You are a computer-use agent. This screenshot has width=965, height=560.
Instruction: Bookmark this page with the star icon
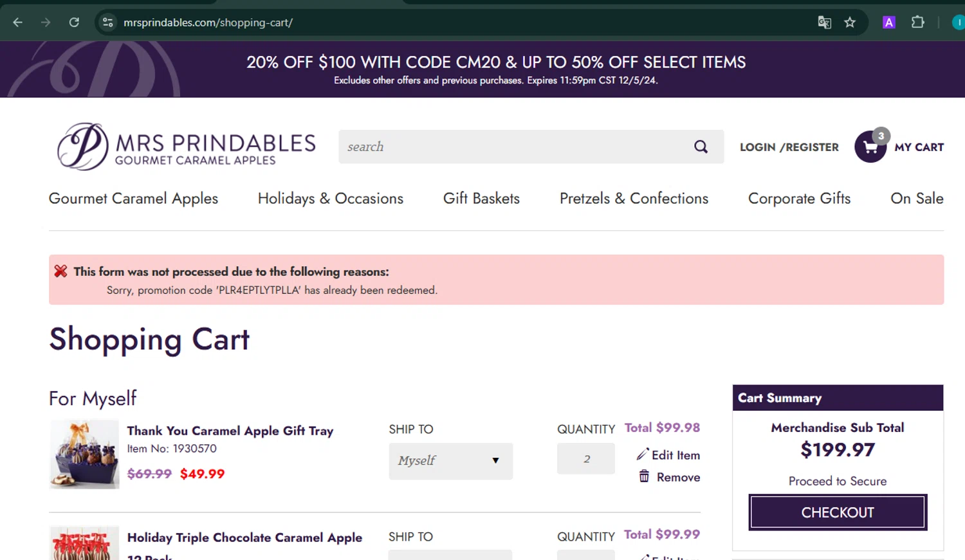(850, 23)
